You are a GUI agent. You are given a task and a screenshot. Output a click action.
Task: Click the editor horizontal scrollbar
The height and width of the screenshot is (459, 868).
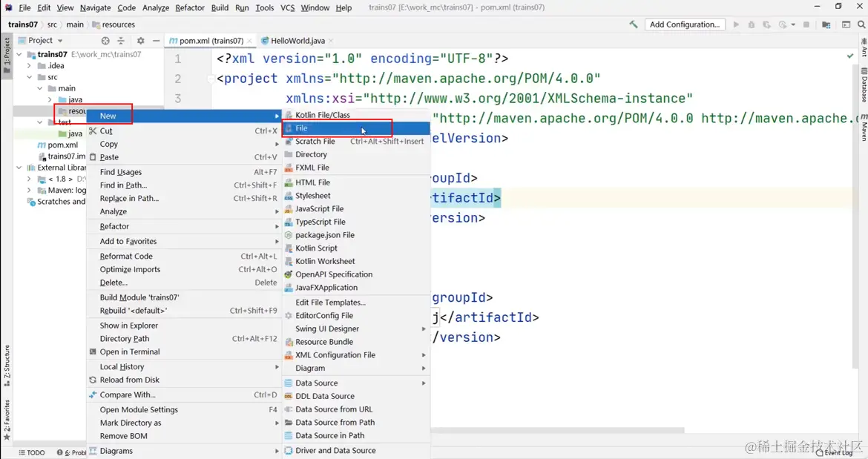(557, 430)
